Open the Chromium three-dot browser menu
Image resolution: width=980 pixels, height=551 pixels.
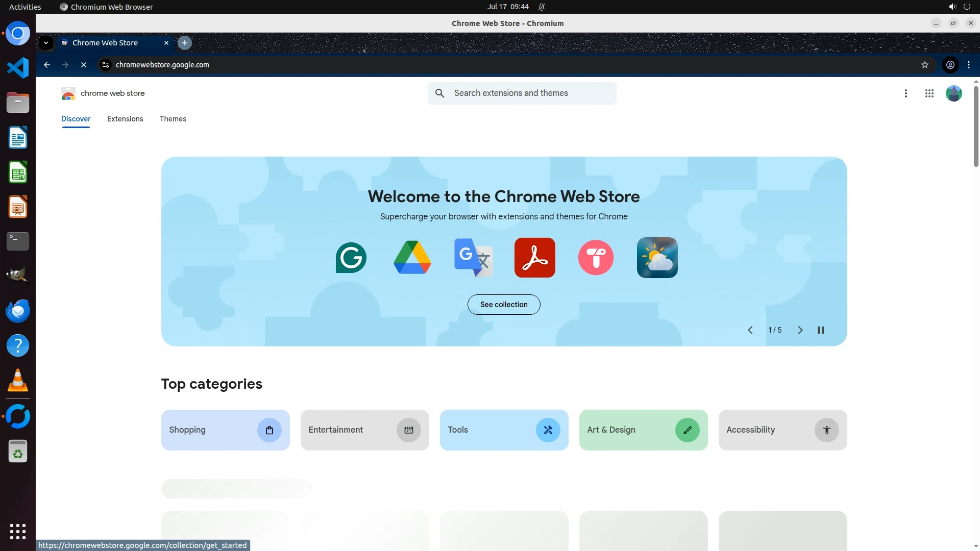tap(968, 65)
